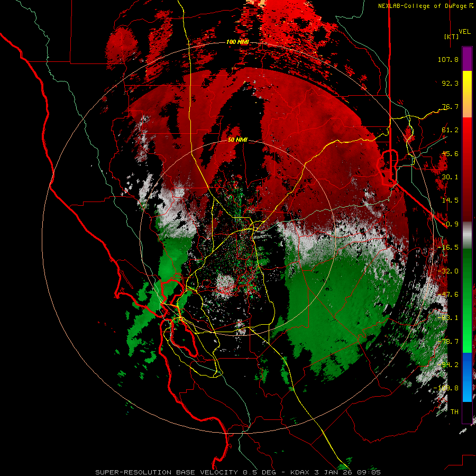Pick the gray near-zero velocity scale segment
Viewport: 476px width, 476px height.
467,235
